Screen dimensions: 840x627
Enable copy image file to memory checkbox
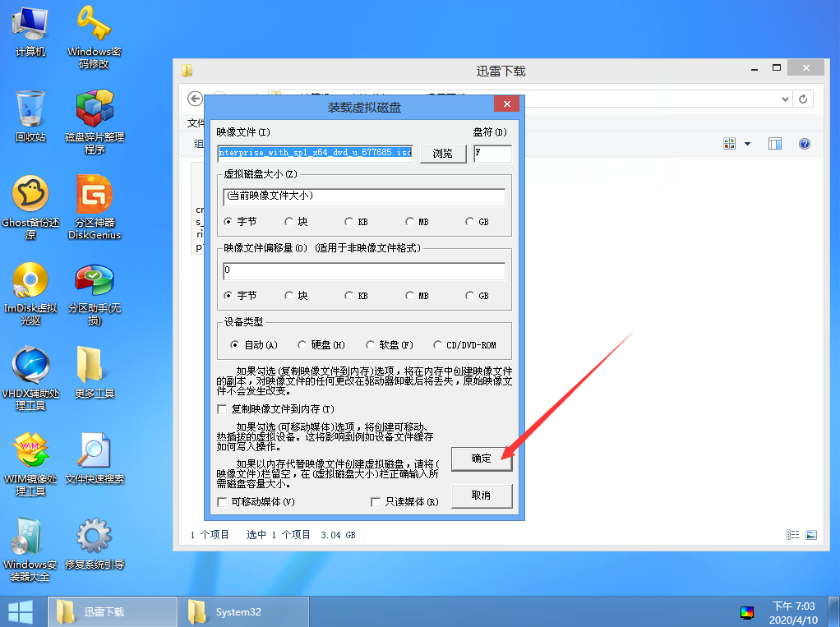point(222,409)
